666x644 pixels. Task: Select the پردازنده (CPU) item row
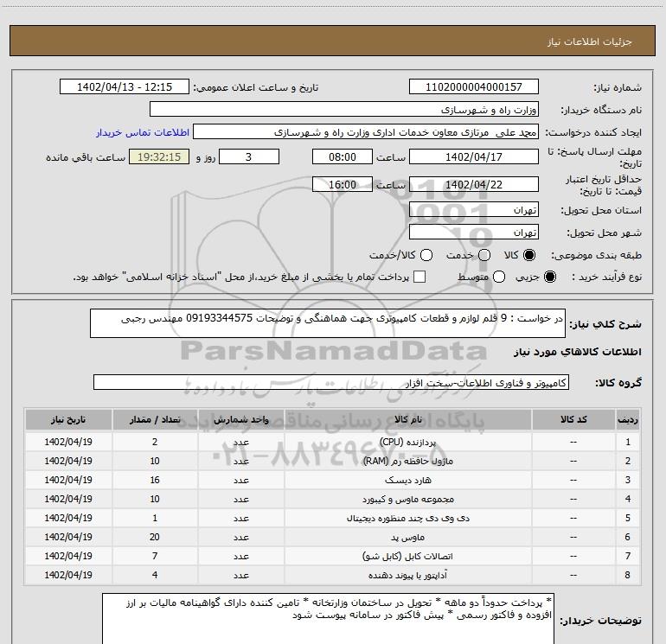click(x=333, y=442)
